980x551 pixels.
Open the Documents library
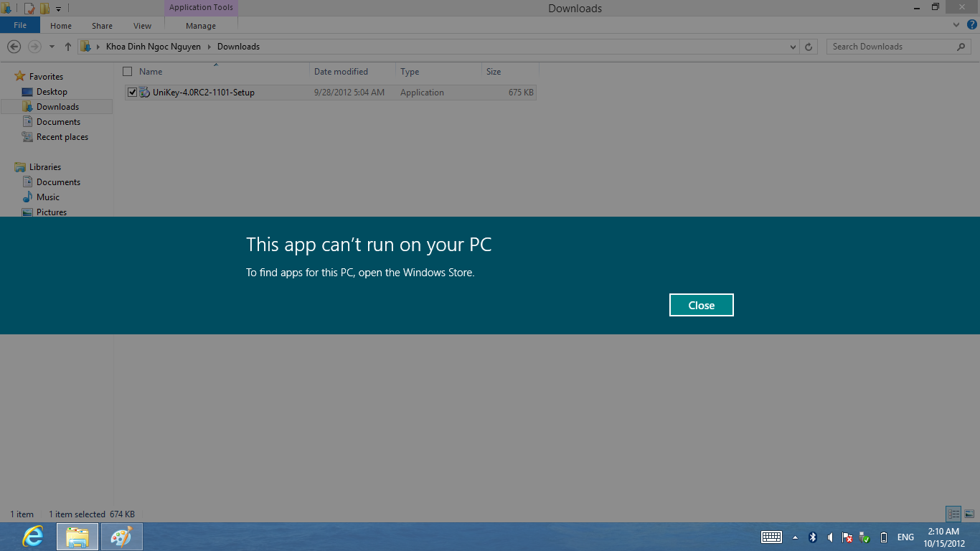pyautogui.click(x=58, y=182)
